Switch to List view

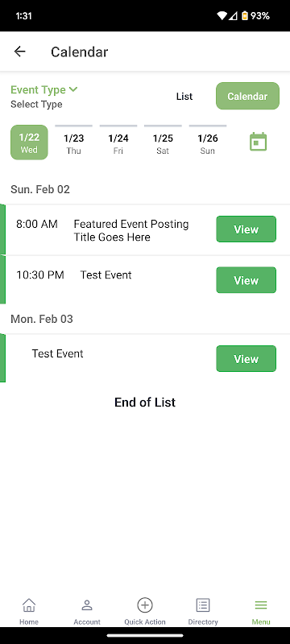184,97
